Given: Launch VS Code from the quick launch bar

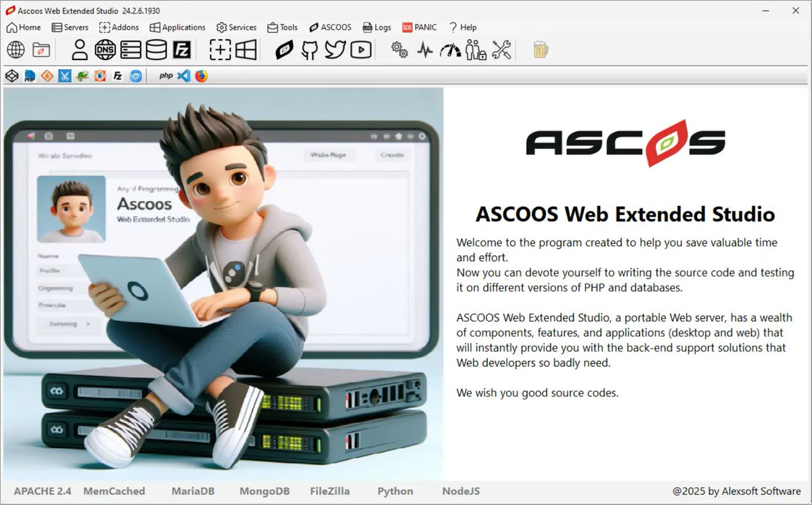Looking at the screenshot, I should 183,75.
